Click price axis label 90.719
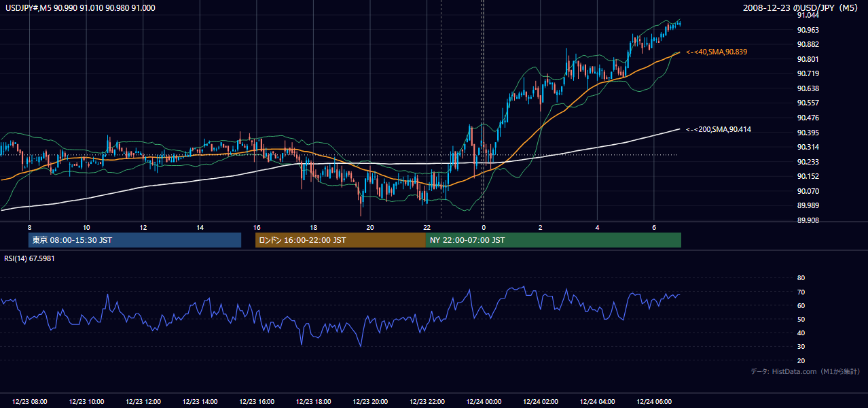Viewport: 868px width, 408px height. (808, 73)
